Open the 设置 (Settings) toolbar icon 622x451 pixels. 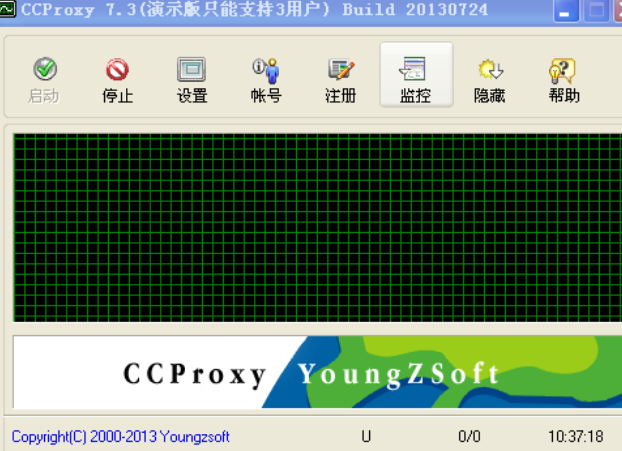click(x=192, y=79)
